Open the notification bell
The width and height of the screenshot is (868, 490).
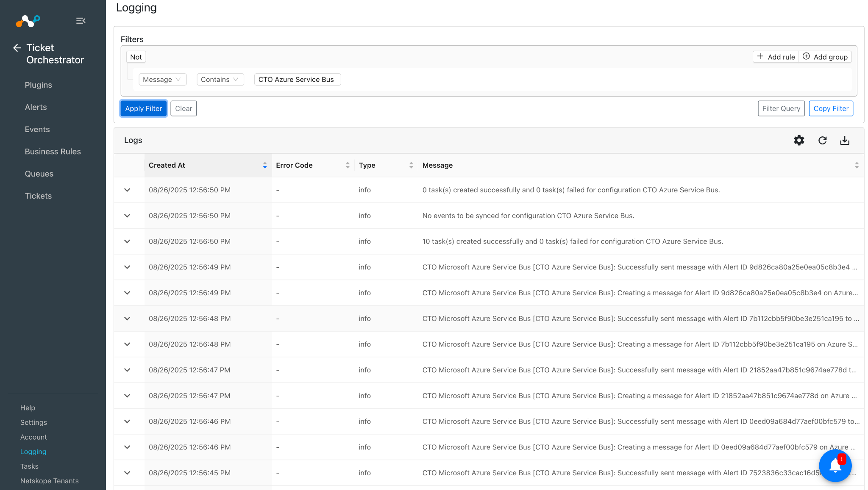(x=835, y=465)
